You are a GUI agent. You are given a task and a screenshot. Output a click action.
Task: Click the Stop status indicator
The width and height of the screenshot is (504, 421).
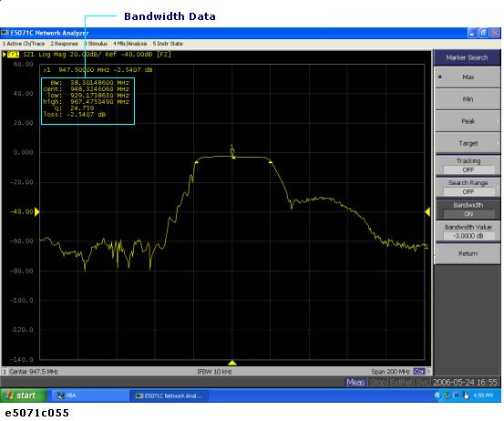(x=377, y=382)
